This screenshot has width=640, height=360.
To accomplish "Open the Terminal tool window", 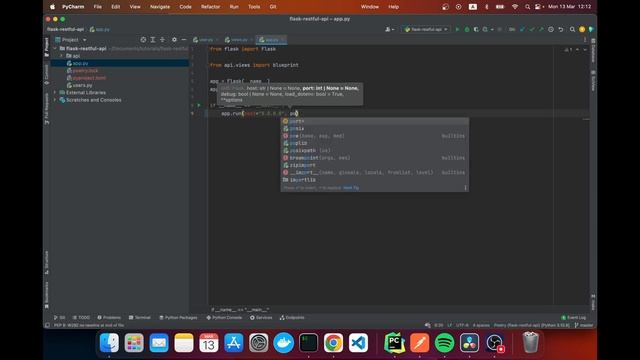I will point(140,318).
